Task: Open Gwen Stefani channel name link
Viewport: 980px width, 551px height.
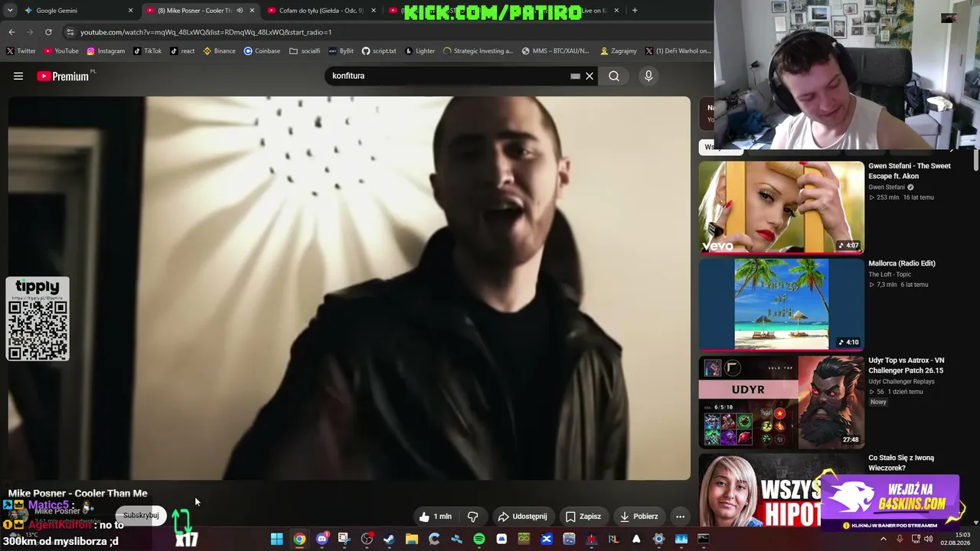Action: (887, 187)
